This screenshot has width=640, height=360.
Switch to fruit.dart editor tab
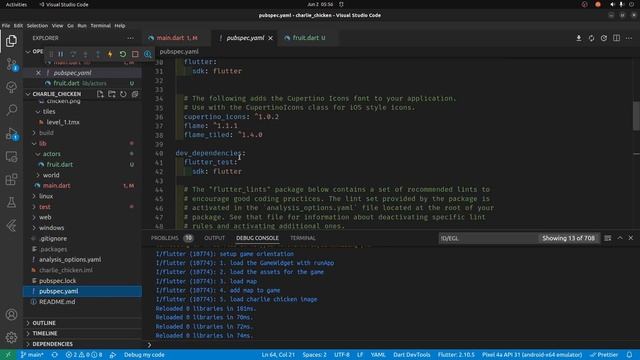(x=309, y=38)
